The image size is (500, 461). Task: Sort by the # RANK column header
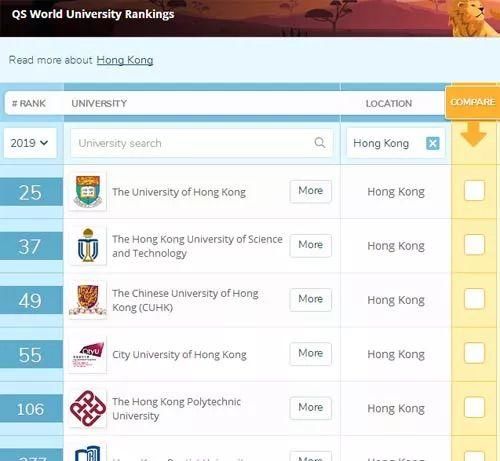pyautogui.click(x=29, y=103)
